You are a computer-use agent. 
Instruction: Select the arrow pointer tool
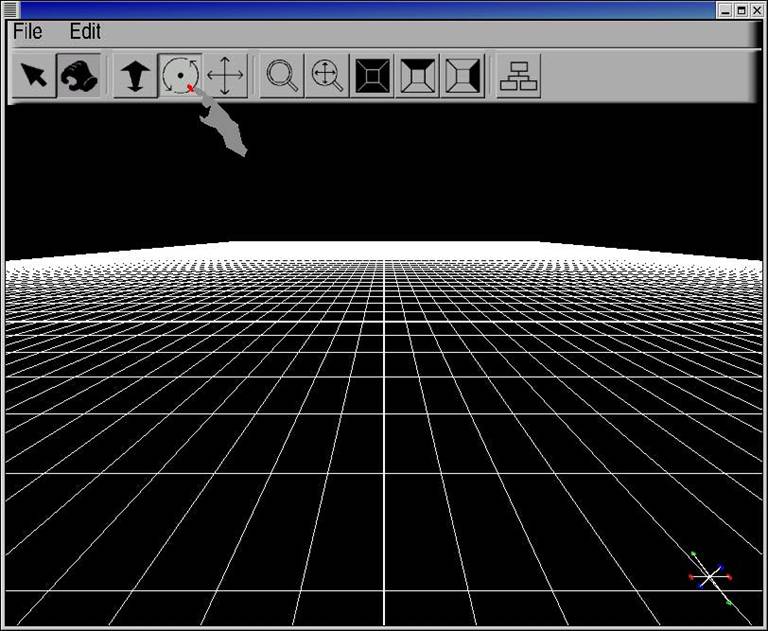(x=34, y=75)
